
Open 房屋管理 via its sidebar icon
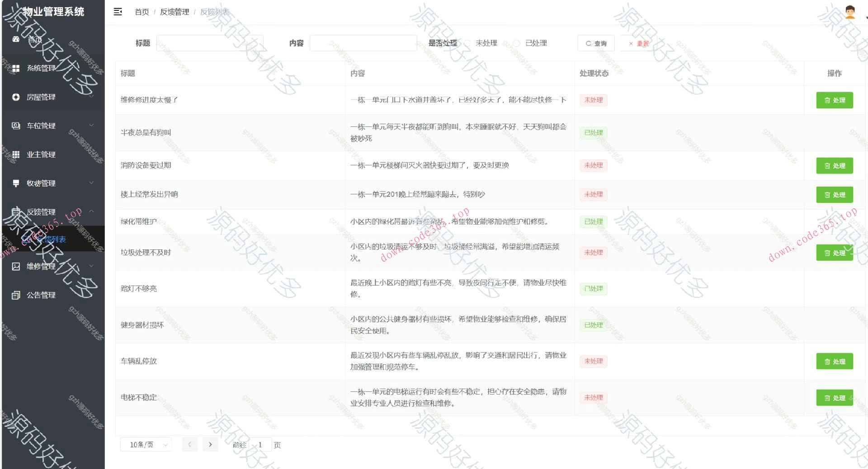click(16, 97)
